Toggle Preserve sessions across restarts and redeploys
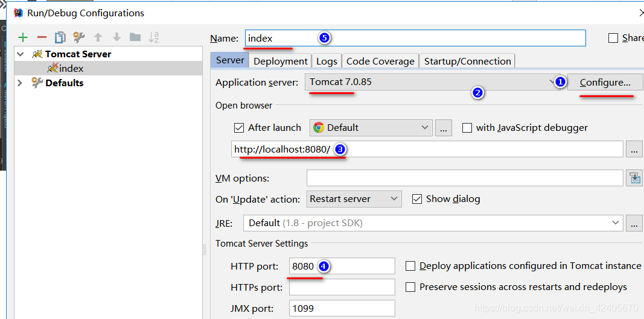The height and width of the screenshot is (319, 644). 410,287
